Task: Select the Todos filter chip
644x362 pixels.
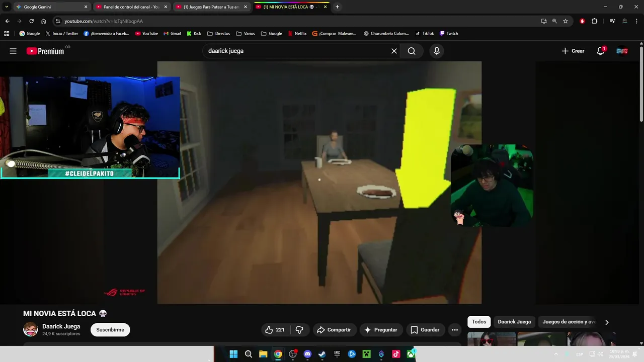Action: pyautogui.click(x=479, y=322)
